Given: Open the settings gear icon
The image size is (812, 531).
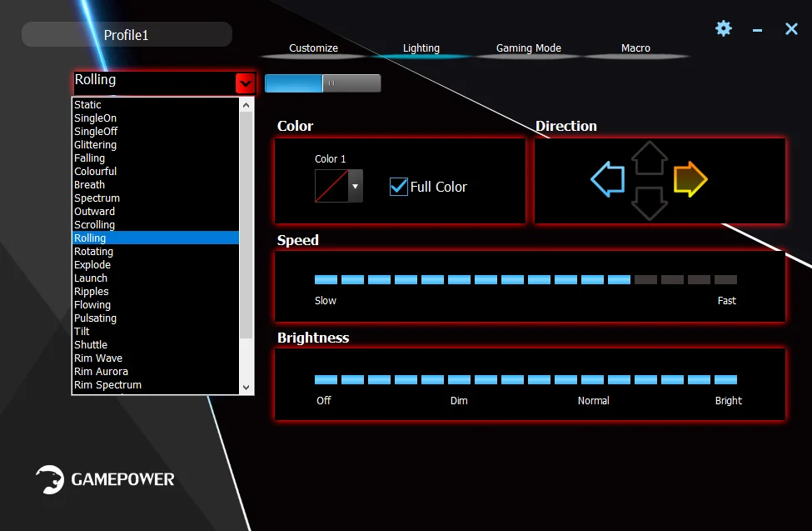Looking at the screenshot, I should coord(724,28).
